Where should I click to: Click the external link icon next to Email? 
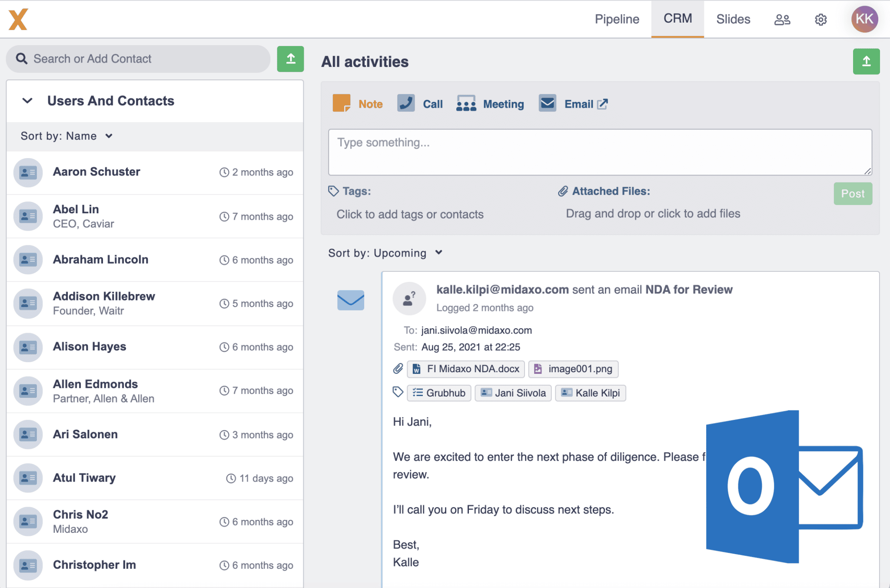tap(602, 104)
